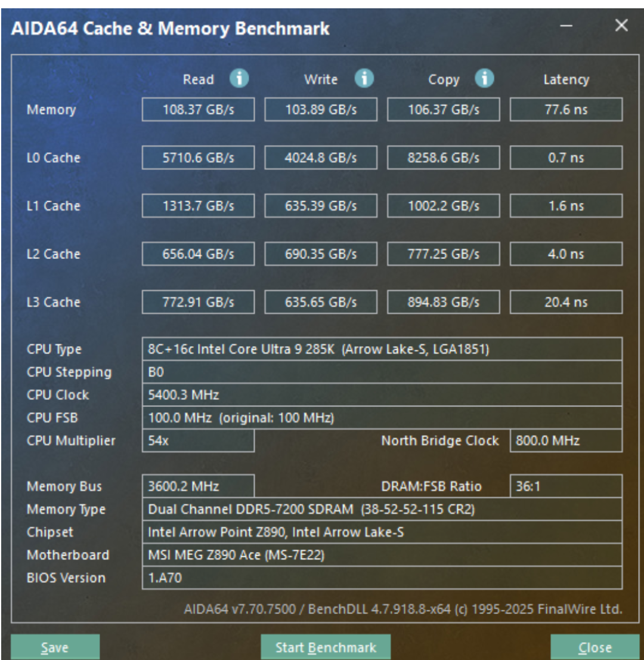Click L2 Cache Latency 4.0 ns
The width and height of the screenshot is (644, 660).
[x=566, y=254]
